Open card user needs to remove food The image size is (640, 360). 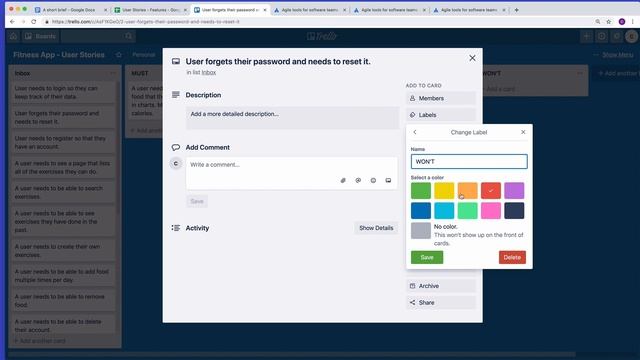62,301
